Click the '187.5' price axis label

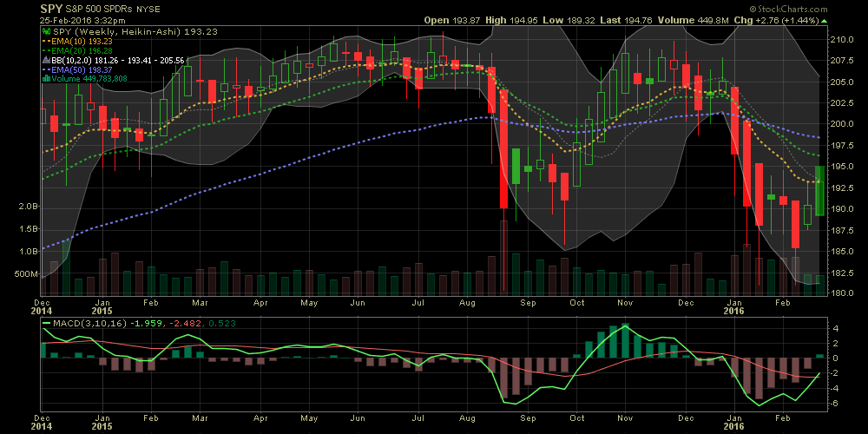point(840,230)
